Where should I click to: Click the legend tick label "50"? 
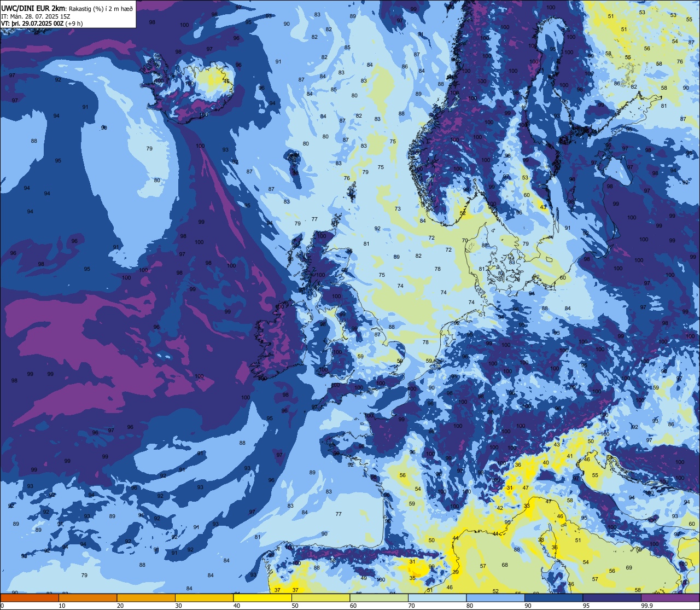(x=295, y=606)
